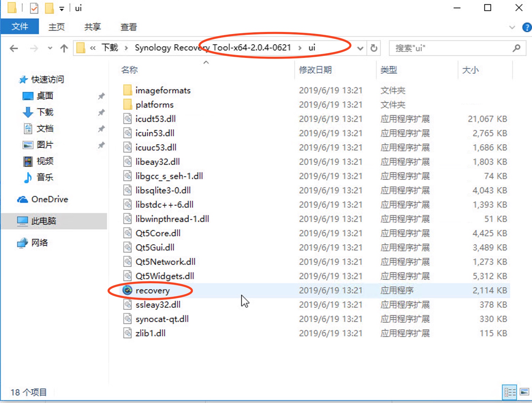The height and width of the screenshot is (403, 532).
Task: Select the libgcc_s_seh-1.dll file name
Action: [x=169, y=176]
